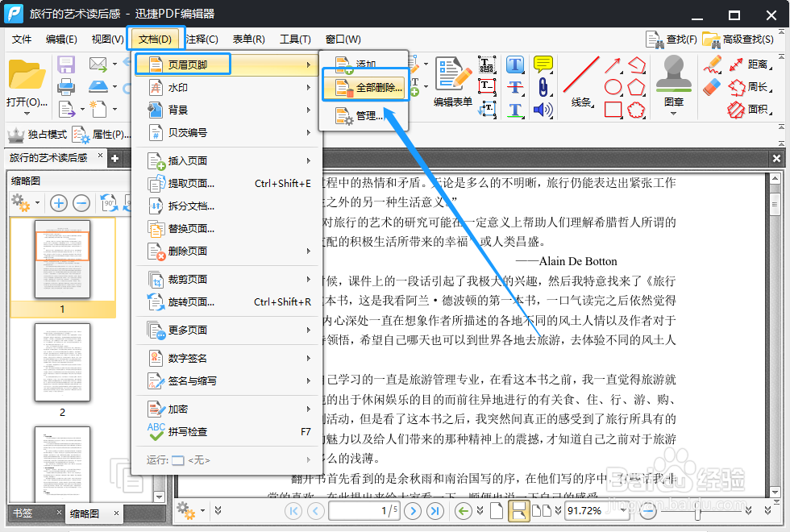This screenshot has height=532, width=790.
Task: Open the Form (表单) menu
Action: tap(248, 39)
